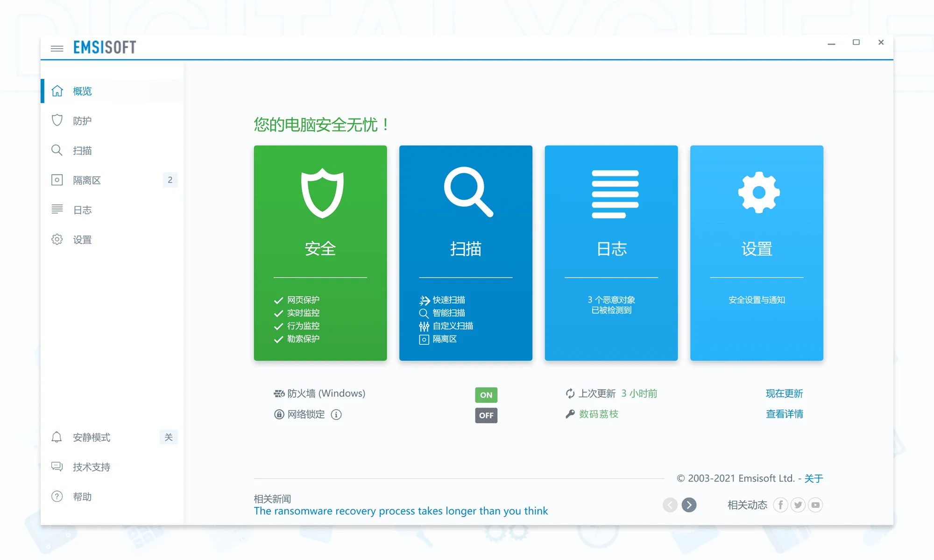Open Emsisoft Twitter page icon

tap(798, 505)
